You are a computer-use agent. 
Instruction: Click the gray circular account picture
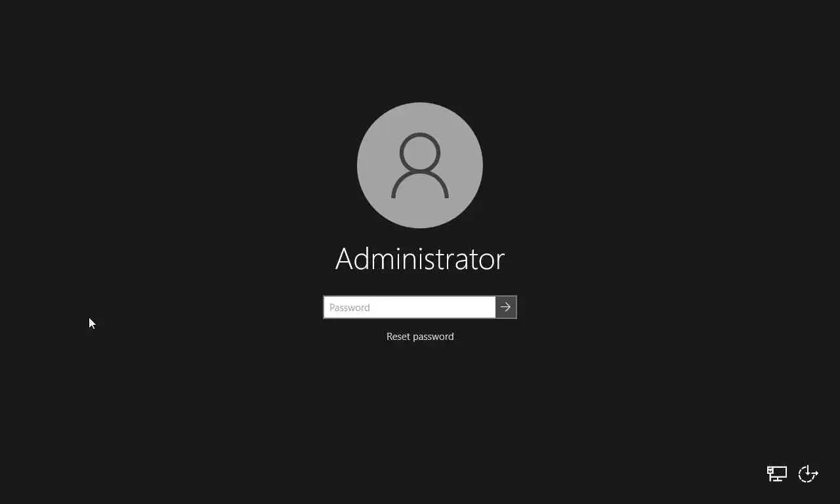click(420, 165)
